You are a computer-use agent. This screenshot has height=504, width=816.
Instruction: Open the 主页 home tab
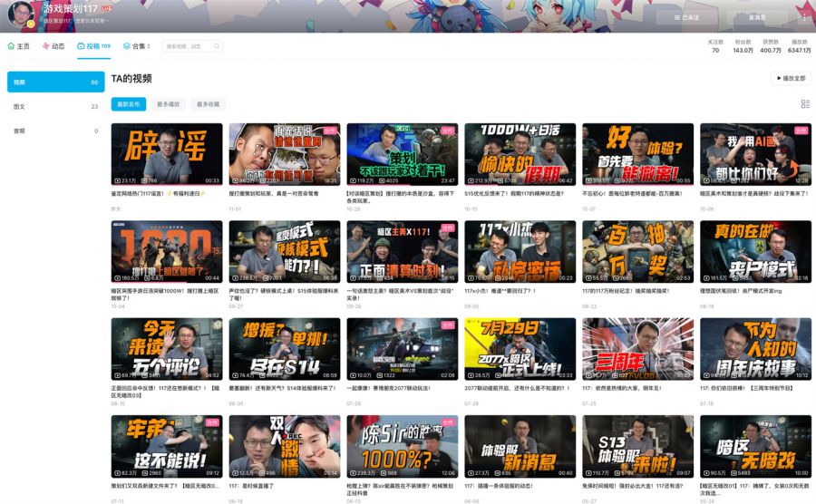[19, 46]
